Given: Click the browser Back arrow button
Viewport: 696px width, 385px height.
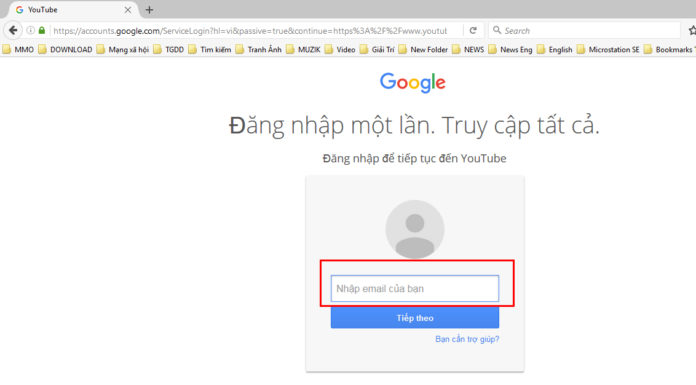Looking at the screenshot, I should point(13,30).
